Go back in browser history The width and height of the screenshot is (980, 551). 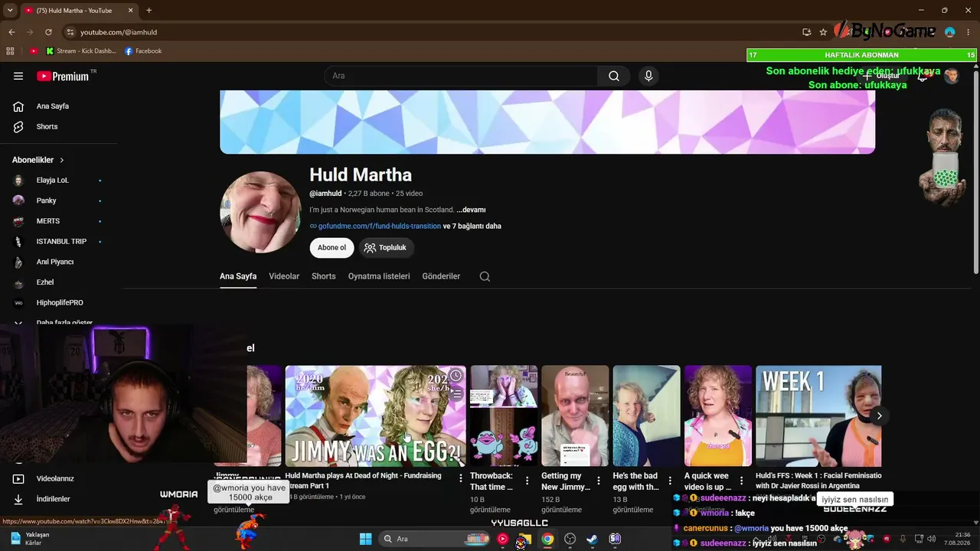(11, 32)
